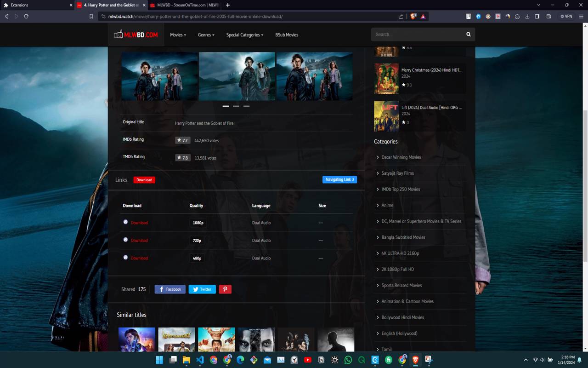This screenshot has height=368, width=588.
Task: Show hidden system tray icons
Action: [526, 360]
